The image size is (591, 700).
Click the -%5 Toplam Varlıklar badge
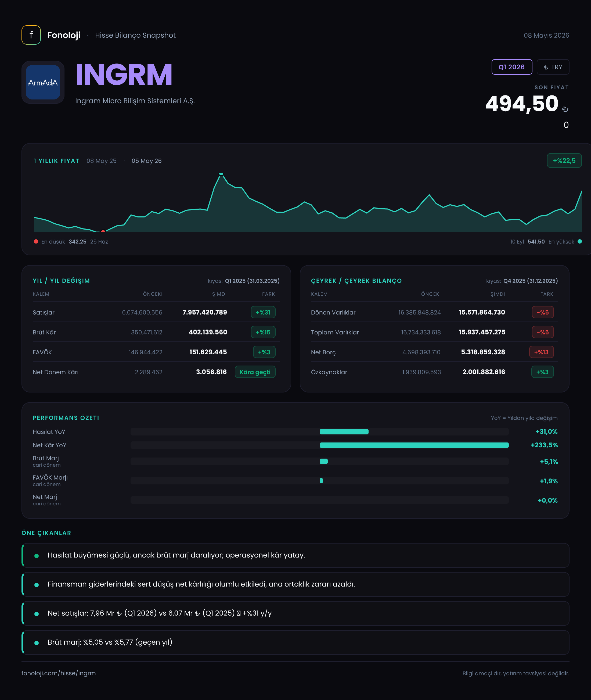pos(543,332)
